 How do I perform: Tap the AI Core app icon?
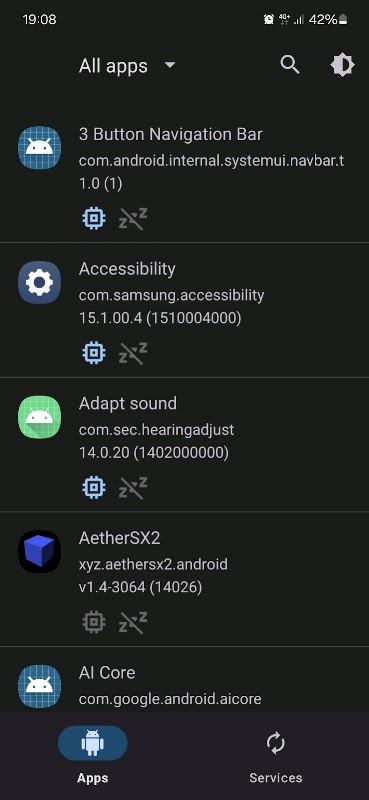pyautogui.click(x=39, y=686)
